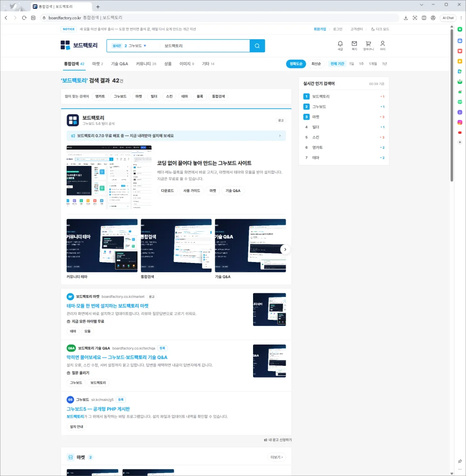466x476 pixels.
Task: Open a new browser tab
Action: [98, 7]
